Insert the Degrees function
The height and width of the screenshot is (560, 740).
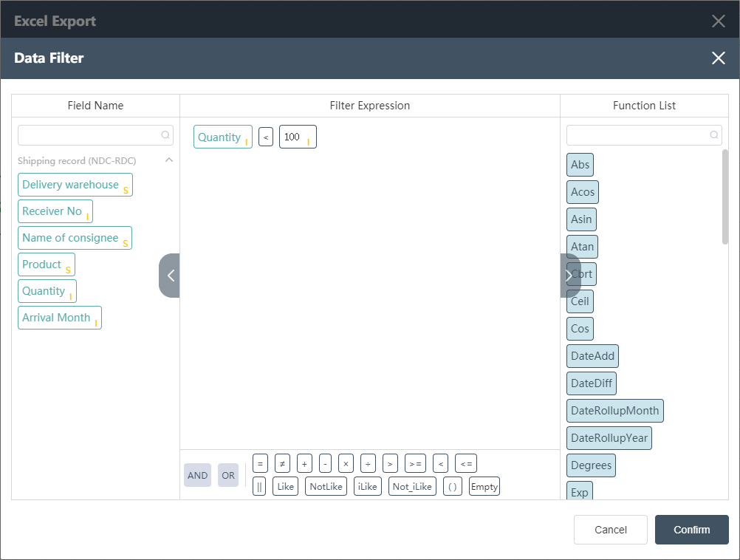click(x=592, y=465)
